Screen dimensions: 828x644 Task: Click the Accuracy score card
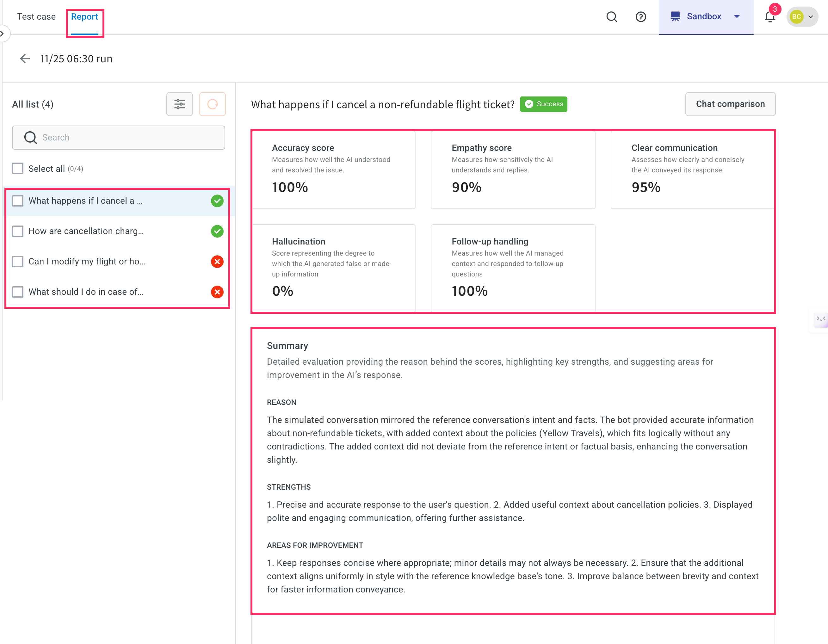334,170
